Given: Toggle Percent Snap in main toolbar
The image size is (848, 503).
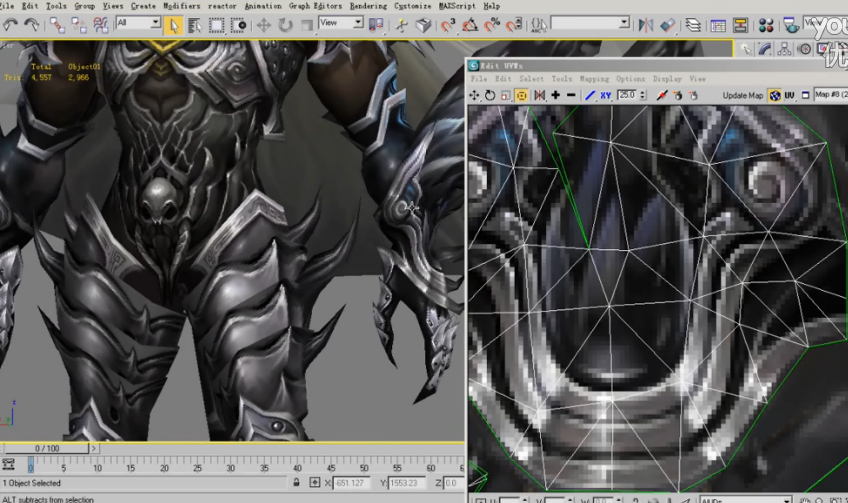Looking at the screenshot, I should (x=492, y=25).
